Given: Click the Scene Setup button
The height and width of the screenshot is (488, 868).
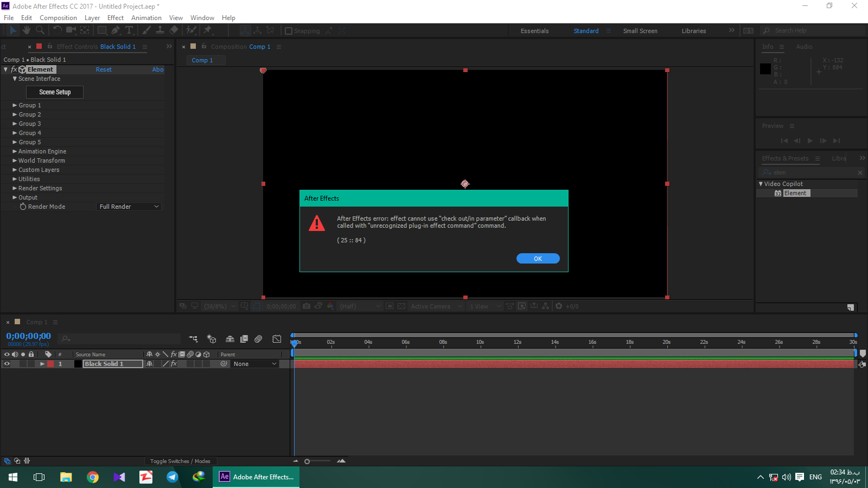Looking at the screenshot, I should (x=55, y=92).
